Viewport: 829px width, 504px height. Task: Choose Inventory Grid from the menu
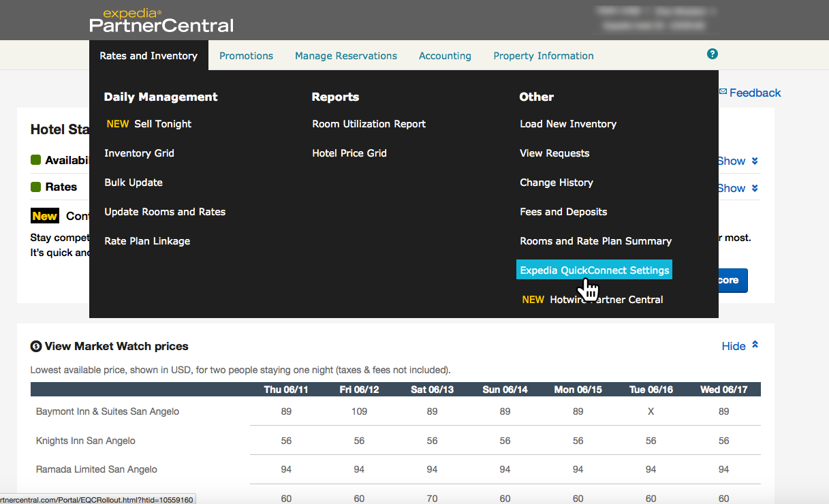pyautogui.click(x=139, y=153)
